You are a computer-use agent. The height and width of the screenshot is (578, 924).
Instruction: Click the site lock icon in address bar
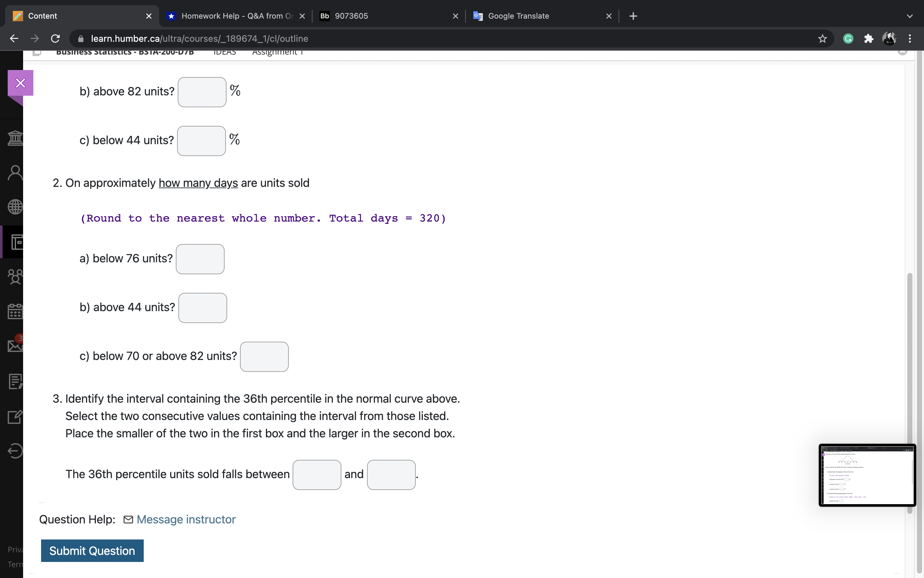tap(81, 39)
